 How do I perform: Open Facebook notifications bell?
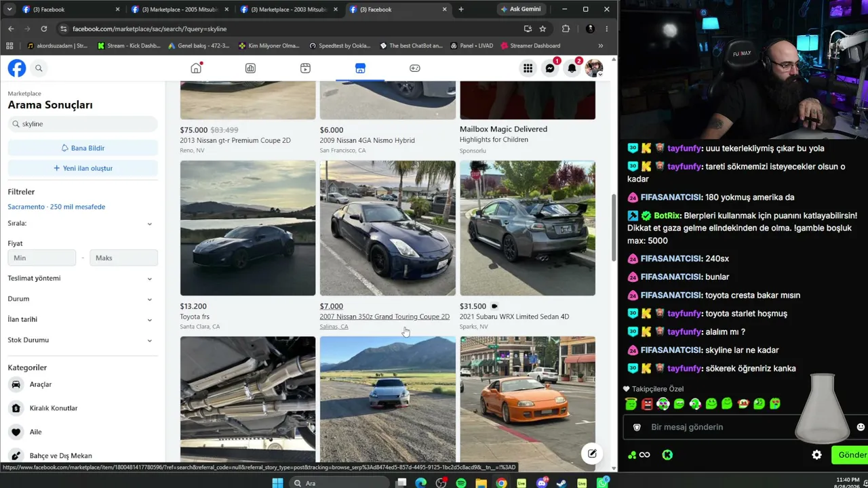click(x=572, y=68)
